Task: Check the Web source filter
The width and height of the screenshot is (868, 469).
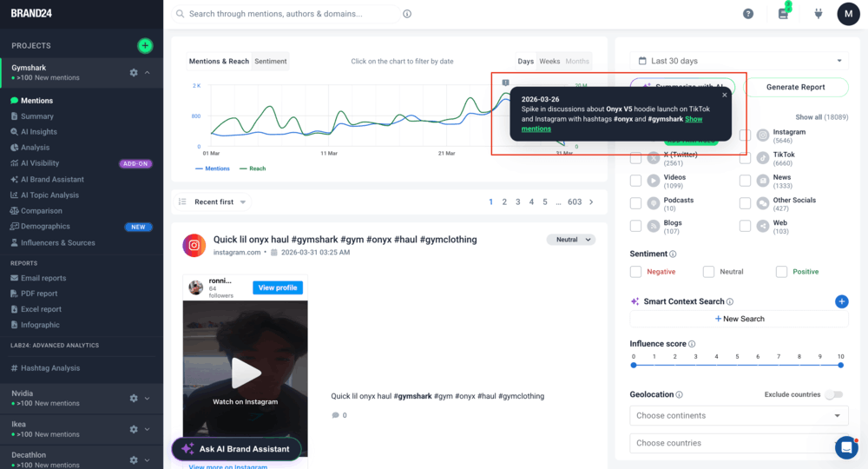Action: click(x=745, y=226)
